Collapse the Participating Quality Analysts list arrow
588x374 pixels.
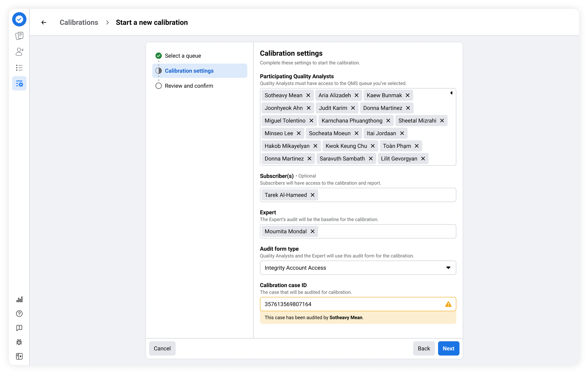[451, 93]
